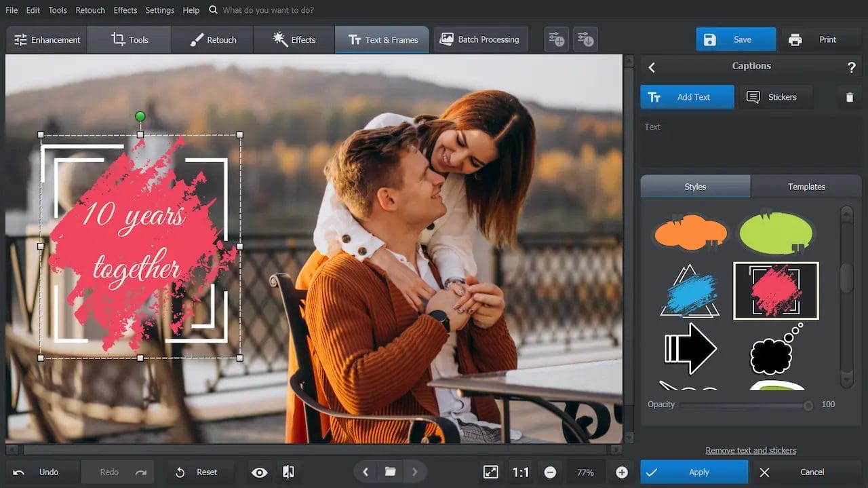Go to the previous photo arrow
This screenshot has width=868, height=488.
pos(366,472)
